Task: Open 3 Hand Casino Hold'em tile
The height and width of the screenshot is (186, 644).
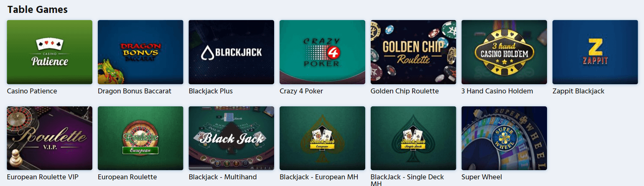Action: pos(504,52)
